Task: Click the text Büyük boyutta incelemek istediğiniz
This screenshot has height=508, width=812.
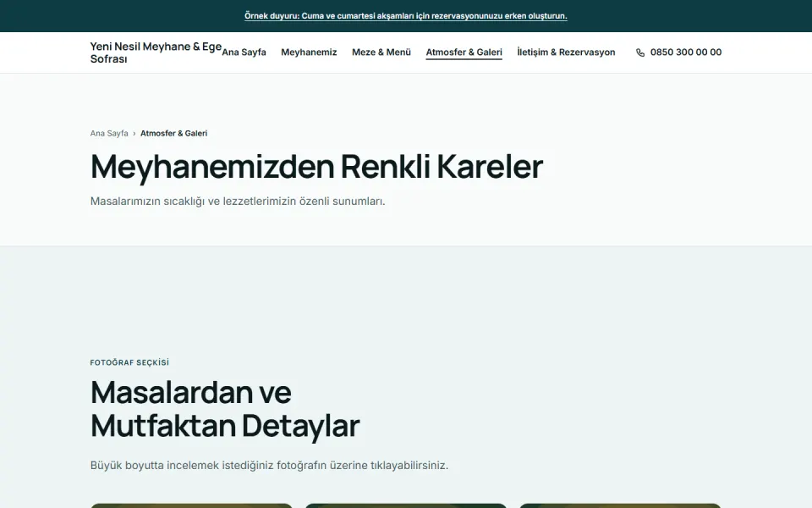Action: (x=269, y=466)
